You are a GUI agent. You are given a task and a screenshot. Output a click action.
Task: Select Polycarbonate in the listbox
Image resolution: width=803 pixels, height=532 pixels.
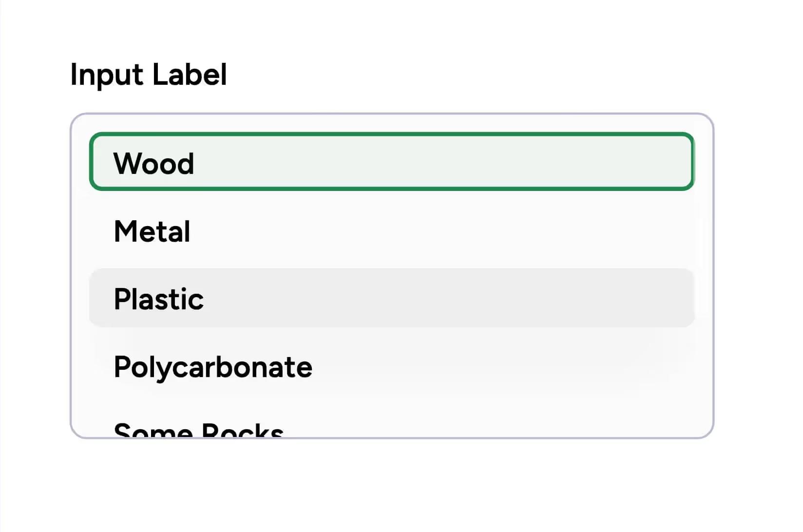click(x=391, y=366)
